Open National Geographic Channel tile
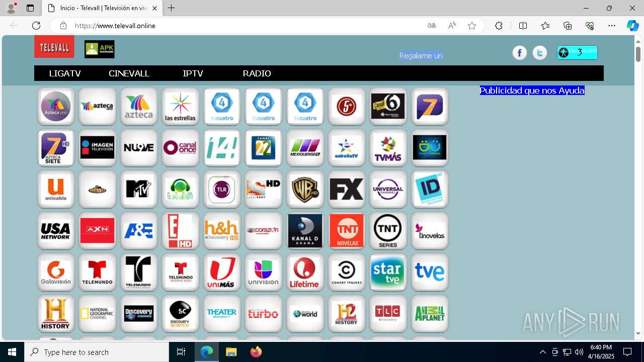The image size is (644, 362). click(x=98, y=314)
